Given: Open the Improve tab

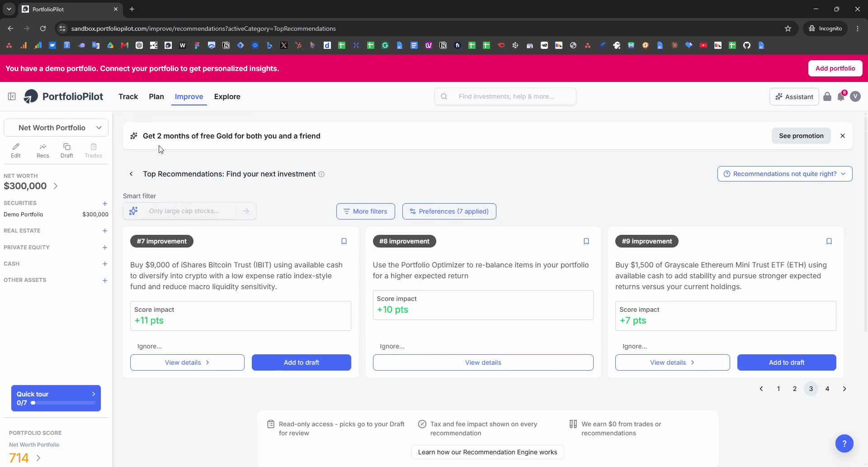Looking at the screenshot, I should pyautogui.click(x=189, y=96).
